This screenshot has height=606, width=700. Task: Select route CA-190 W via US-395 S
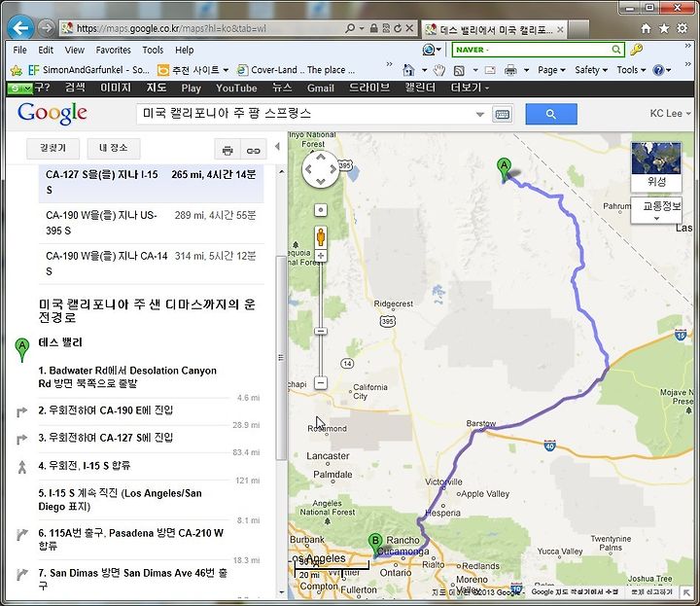(x=151, y=223)
